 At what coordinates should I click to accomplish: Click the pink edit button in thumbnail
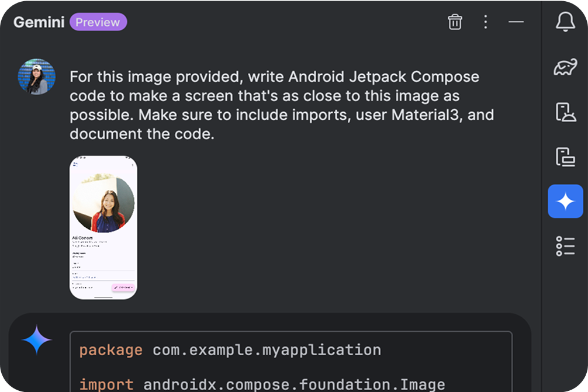(x=123, y=287)
